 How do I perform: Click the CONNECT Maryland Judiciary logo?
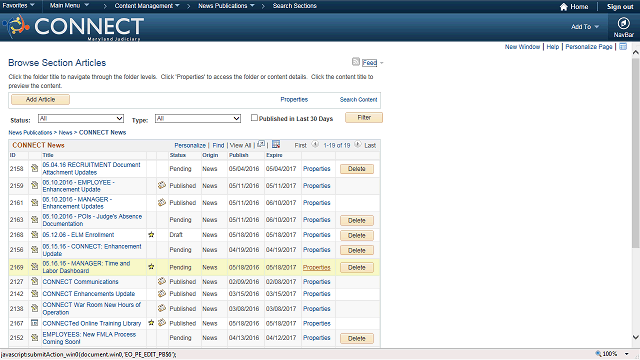[x=73, y=27]
